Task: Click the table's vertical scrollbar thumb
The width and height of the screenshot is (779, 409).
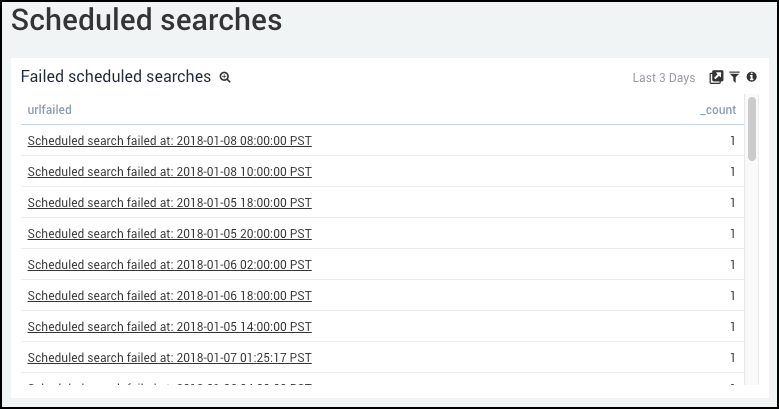Action: coord(752,128)
